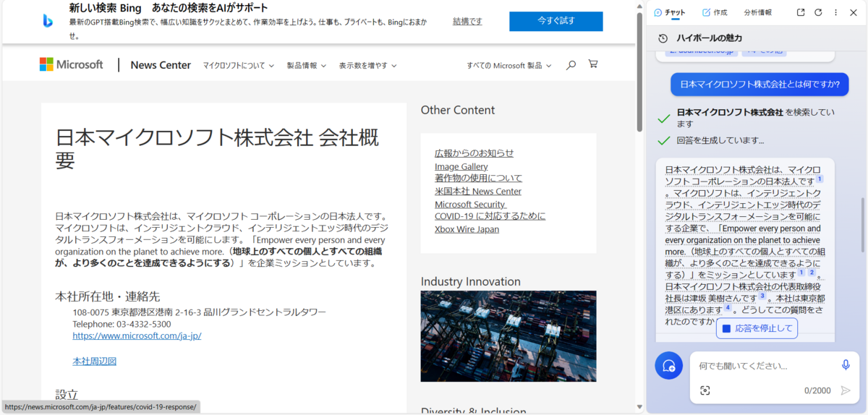This screenshot has width=868, height=415.
Task: Open News Center heading link
Action: (161, 65)
